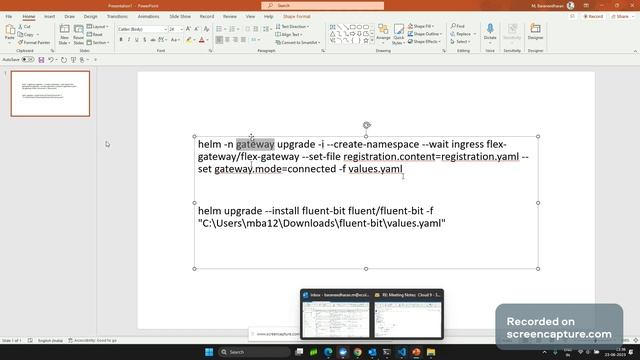The height and width of the screenshot is (360, 640).
Task: Click the Share button
Action: click(x=622, y=16)
